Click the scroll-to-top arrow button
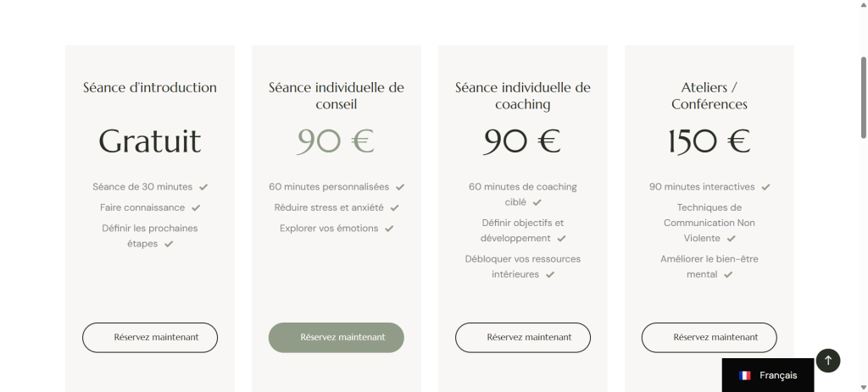 [827, 360]
